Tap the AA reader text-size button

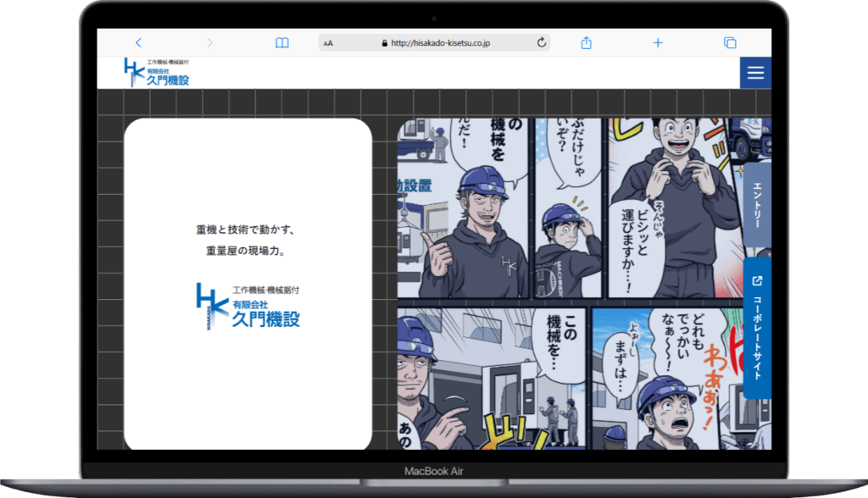click(328, 43)
